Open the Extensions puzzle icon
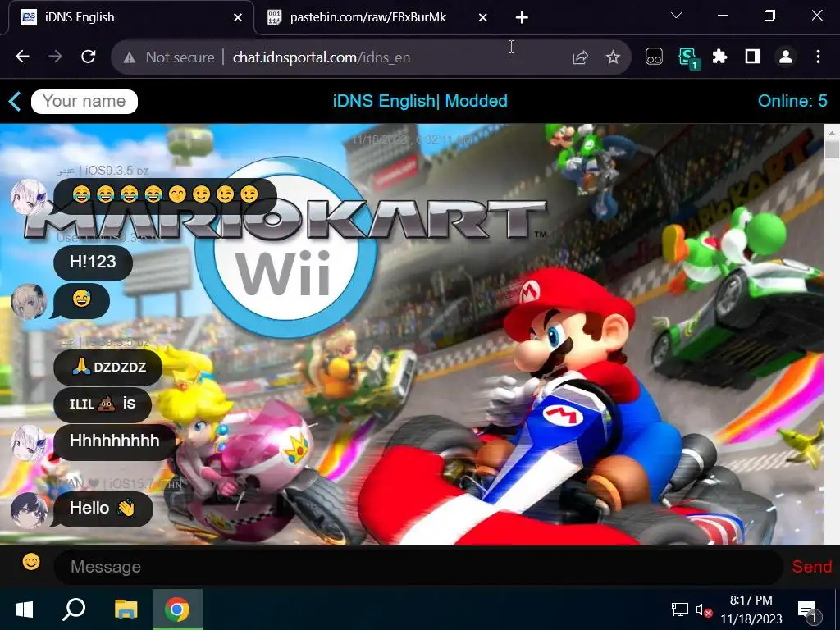This screenshot has width=840, height=630. point(720,57)
